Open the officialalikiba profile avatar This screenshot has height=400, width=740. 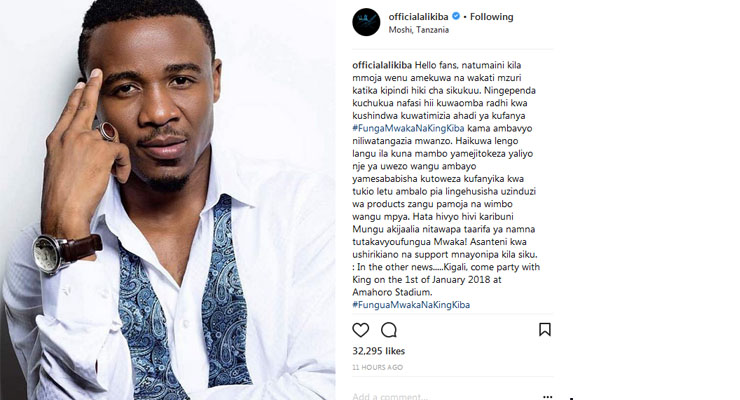pos(366,22)
